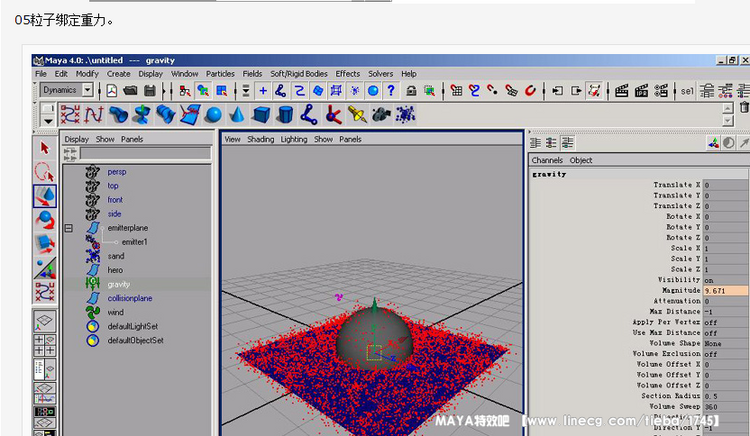Activate the Lasso select tool
Image resolution: width=750 pixels, height=436 pixels.
click(44, 172)
